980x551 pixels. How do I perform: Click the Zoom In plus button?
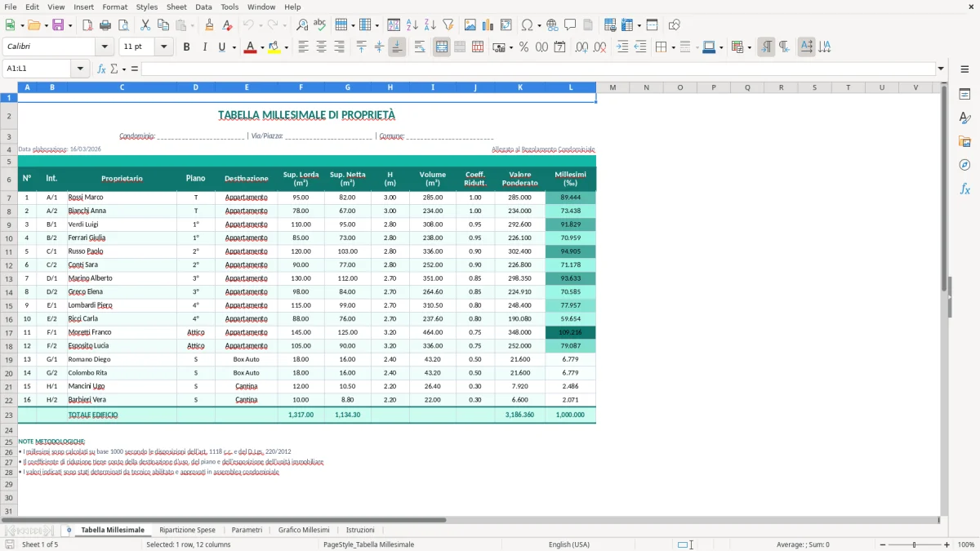[947, 544]
